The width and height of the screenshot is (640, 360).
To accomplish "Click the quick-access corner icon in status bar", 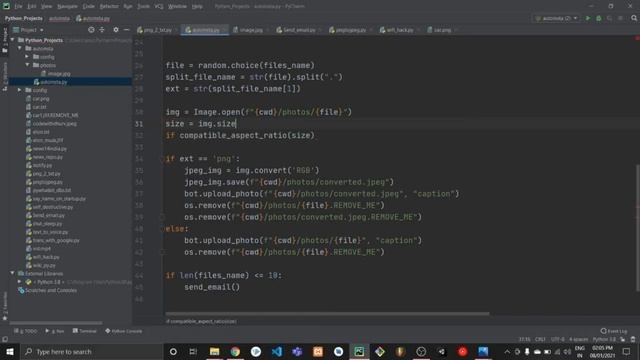I will point(5,339).
